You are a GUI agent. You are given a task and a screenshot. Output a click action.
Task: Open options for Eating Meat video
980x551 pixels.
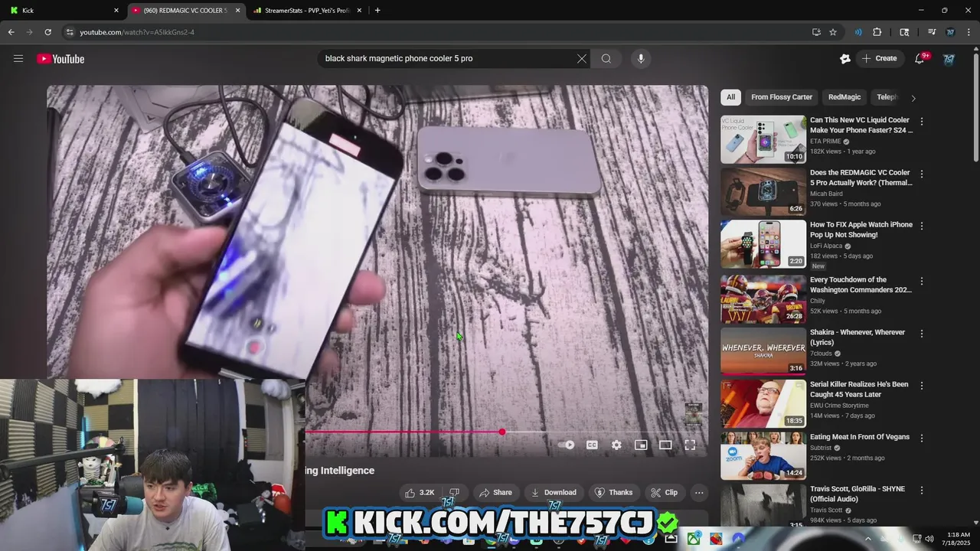point(922,438)
